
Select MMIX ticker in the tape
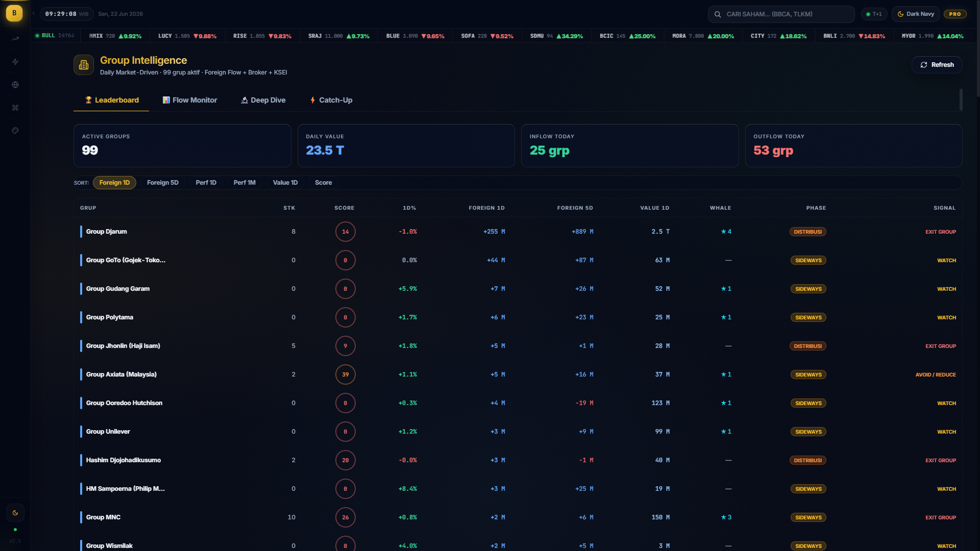[115, 36]
